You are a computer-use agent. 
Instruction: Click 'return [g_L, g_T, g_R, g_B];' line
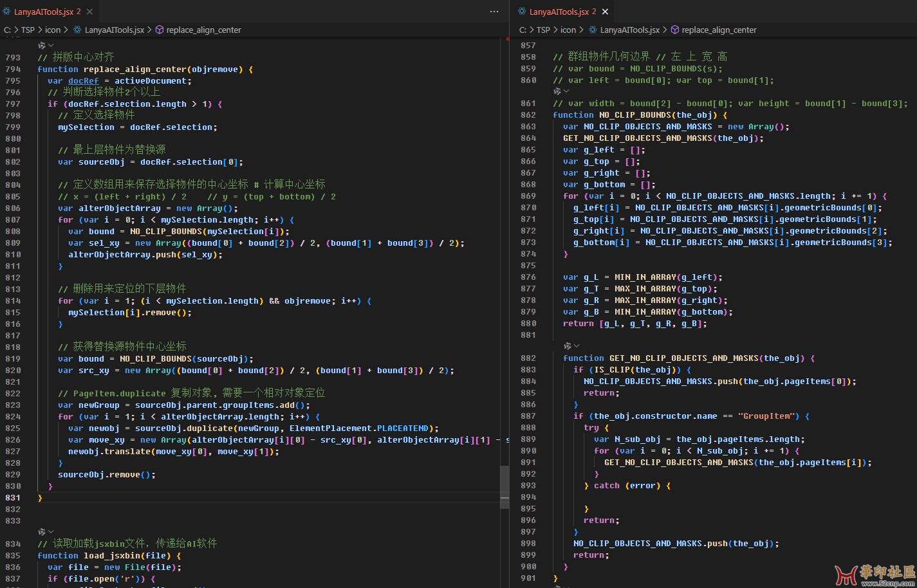click(x=635, y=323)
